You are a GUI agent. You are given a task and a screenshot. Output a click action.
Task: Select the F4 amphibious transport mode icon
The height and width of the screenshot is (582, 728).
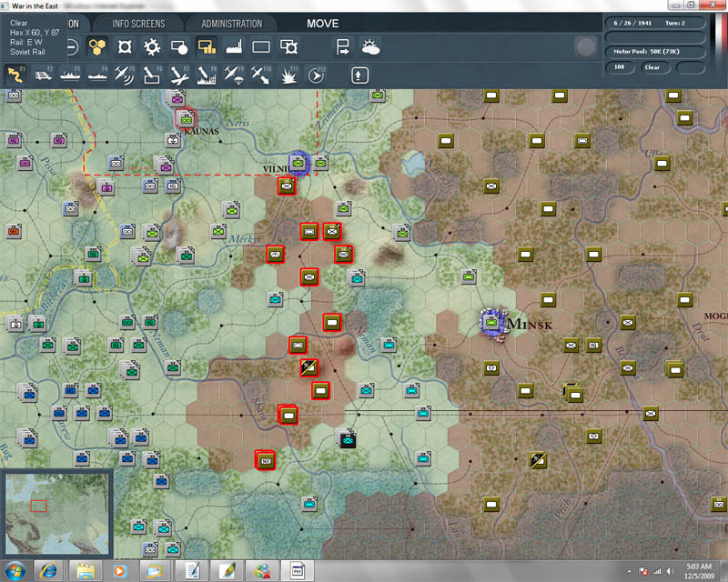[x=97, y=75]
